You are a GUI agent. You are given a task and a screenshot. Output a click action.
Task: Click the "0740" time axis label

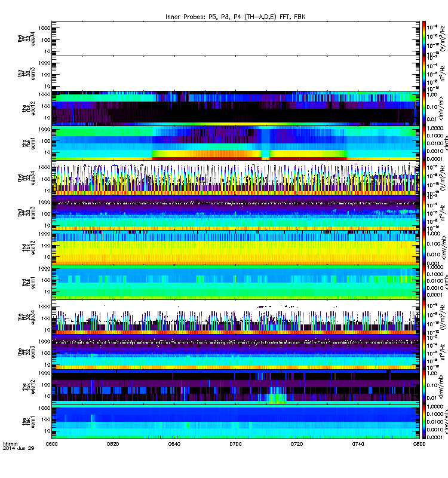coord(358,444)
